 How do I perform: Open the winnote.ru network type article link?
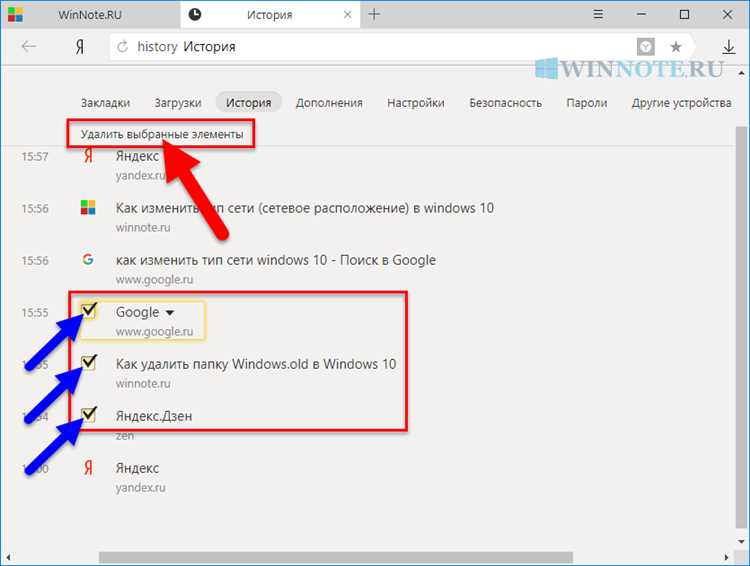tap(304, 208)
